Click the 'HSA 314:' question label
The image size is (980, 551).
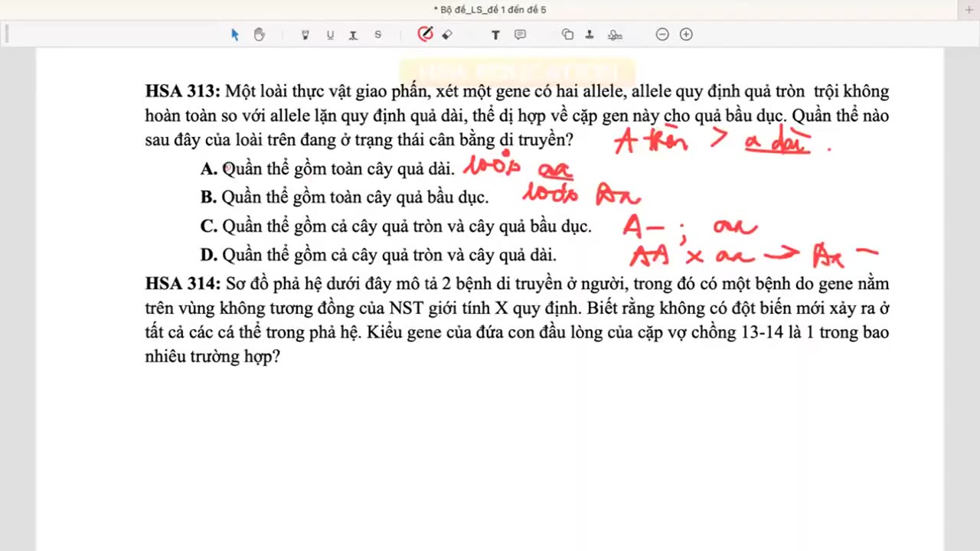tap(183, 284)
